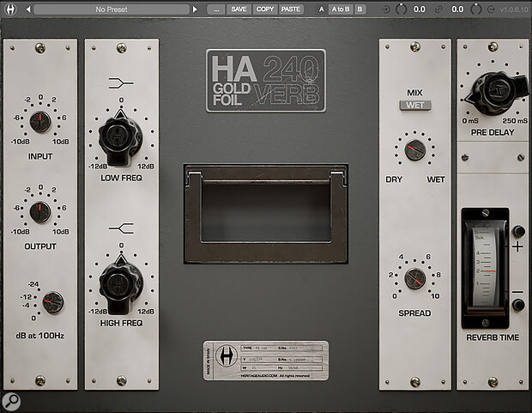Click the PASTE button
The width and height of the screenshot is (532, 413).
(291, 9)
